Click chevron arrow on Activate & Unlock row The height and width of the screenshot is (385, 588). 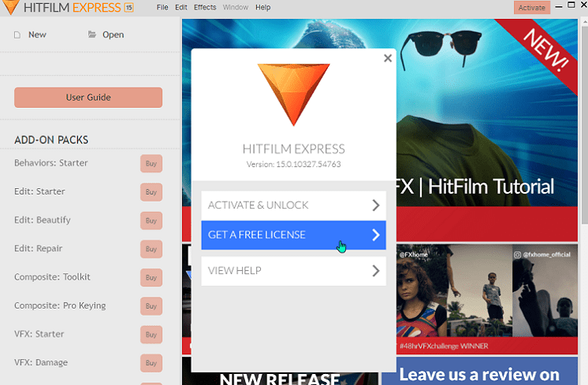(x=376, y=205)
